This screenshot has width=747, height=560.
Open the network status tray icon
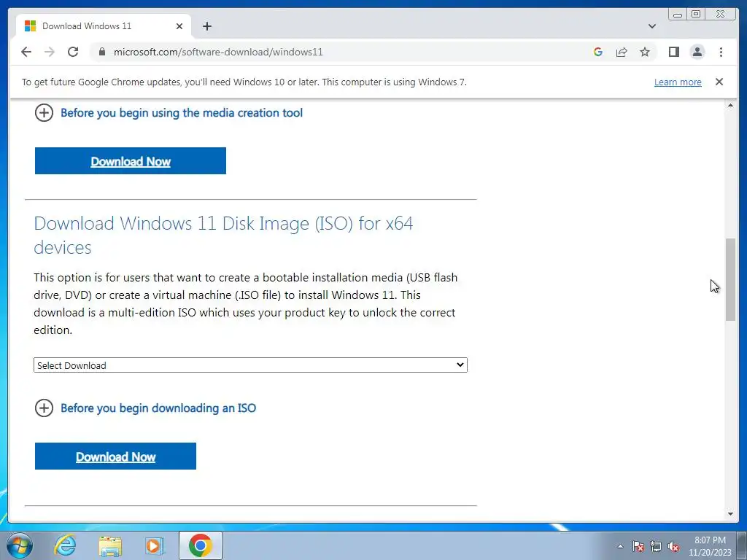pyautogui.click(x=656, y=546)
